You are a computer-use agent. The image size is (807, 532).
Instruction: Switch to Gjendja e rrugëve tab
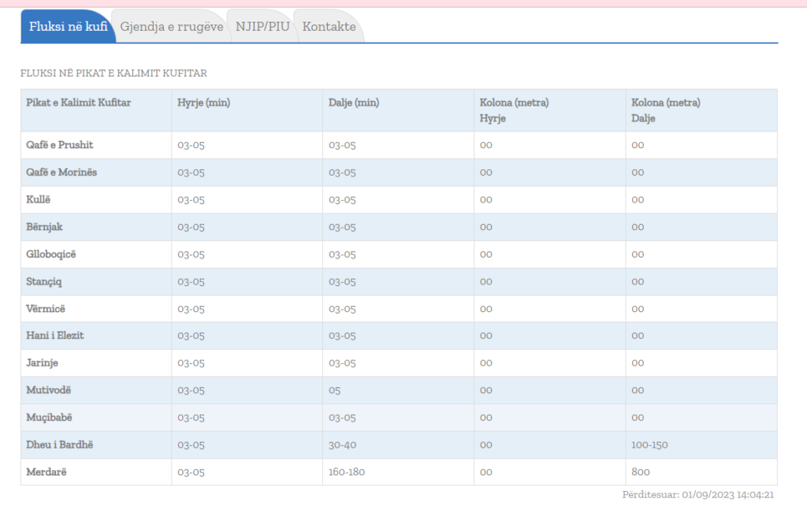pyautogui.click(x=171, y=26)
